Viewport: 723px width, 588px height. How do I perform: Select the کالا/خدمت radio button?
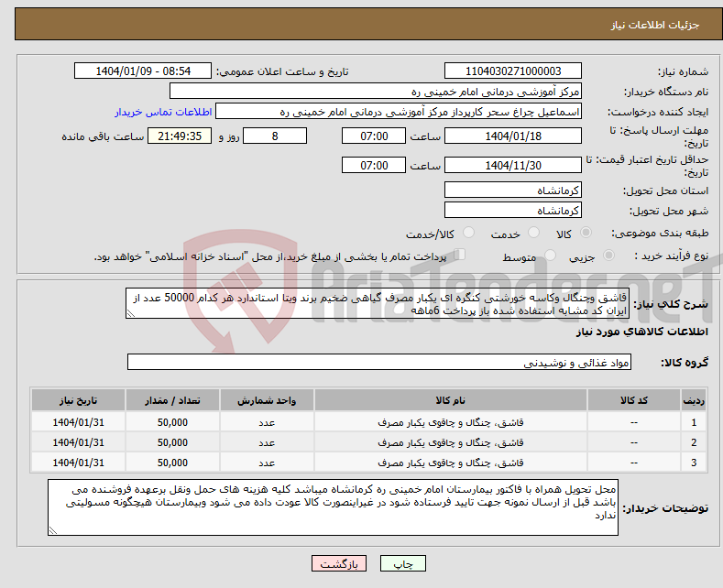468,233
